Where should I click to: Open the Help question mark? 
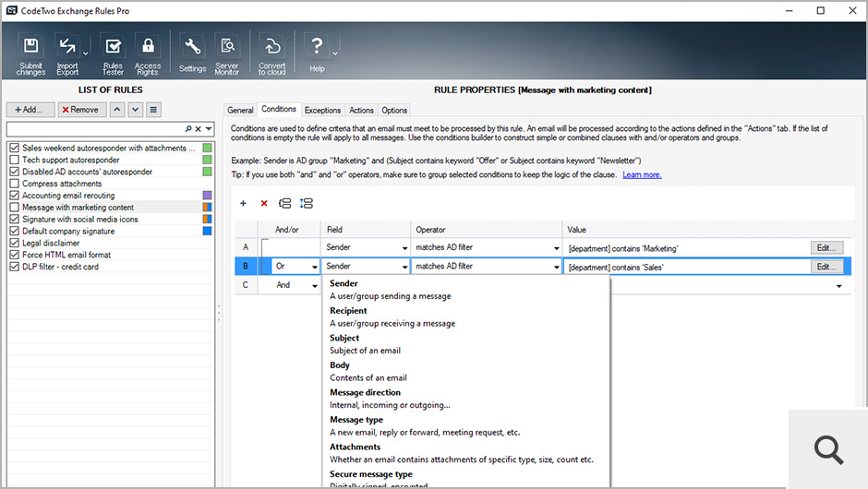(317, 54)
